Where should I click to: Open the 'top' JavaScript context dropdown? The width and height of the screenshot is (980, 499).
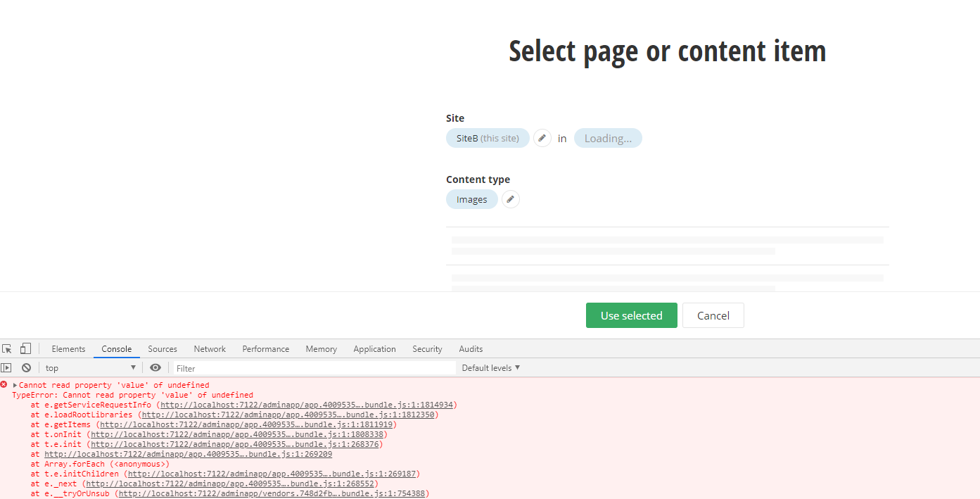pos(91,368)
